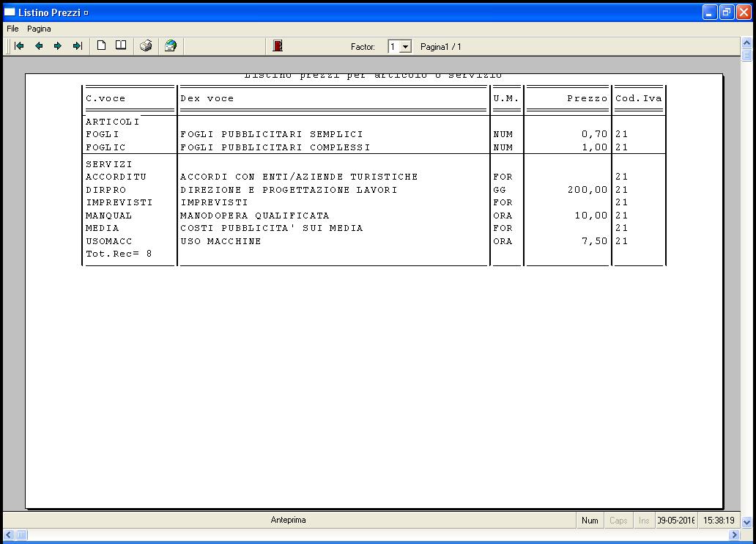756x544 pixels.
Task: Click 'ORA' unit in the MANQUAL row
Action: (x=503, y=216)
